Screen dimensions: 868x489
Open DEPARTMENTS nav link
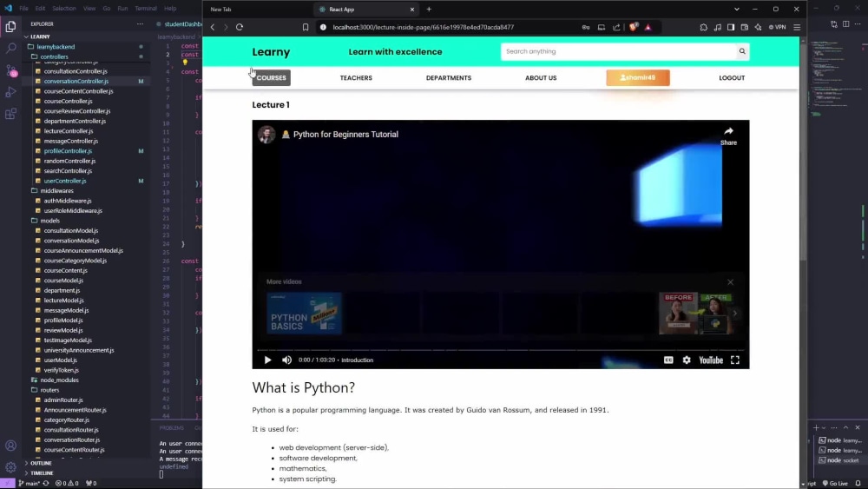pyautogui.click(x=449, y=78)
